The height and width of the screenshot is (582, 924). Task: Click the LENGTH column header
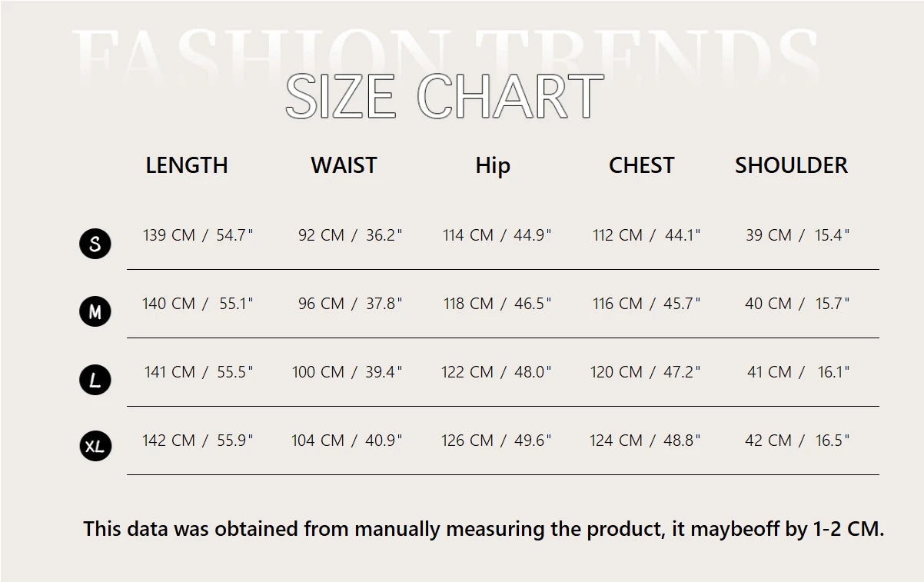tap(187, 165)
